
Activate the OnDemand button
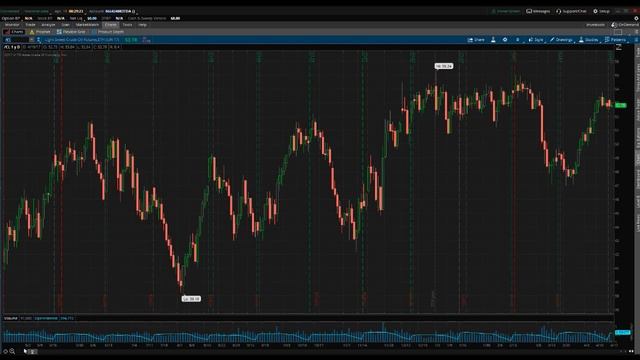(625, 25)
